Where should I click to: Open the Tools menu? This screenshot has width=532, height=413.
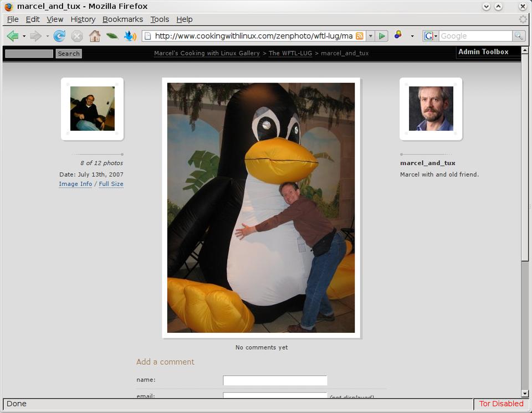pos(160,19)
